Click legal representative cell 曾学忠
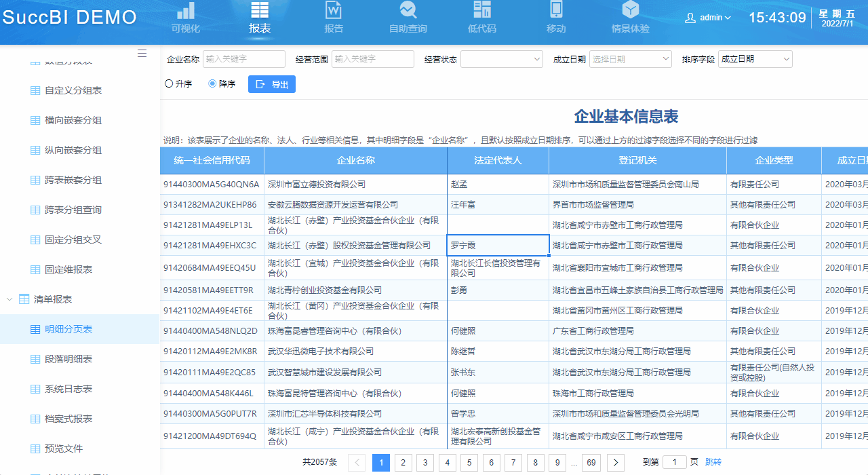Viewport: 868px width, 475px height. (498, 413)
